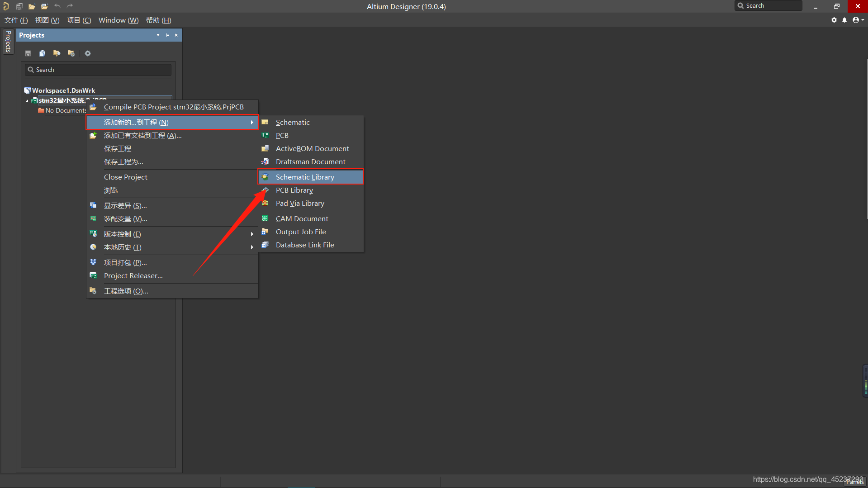Click the CAM Document icon
This screenshot has height=488, width=868.
coord(266,219)
